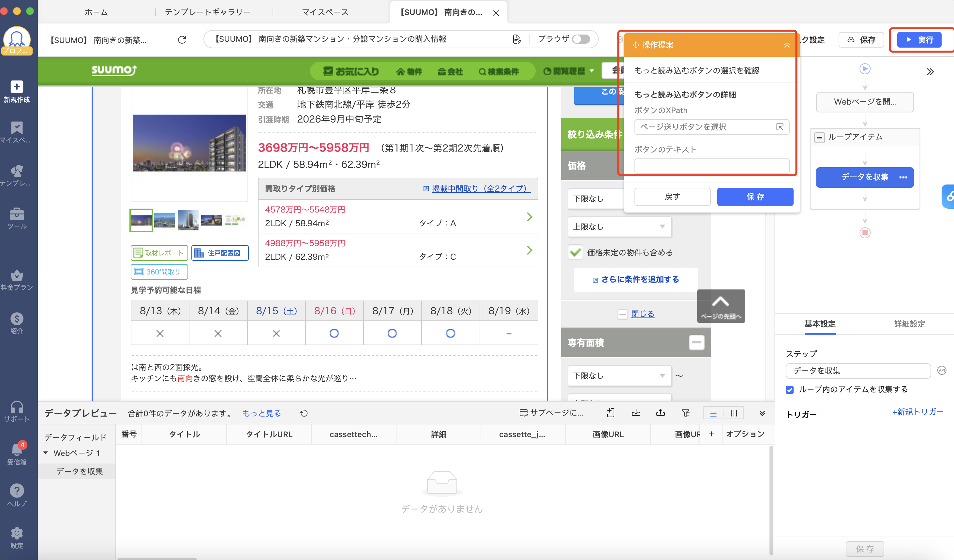Add a column with the plus icon

(x=711, y=434)
